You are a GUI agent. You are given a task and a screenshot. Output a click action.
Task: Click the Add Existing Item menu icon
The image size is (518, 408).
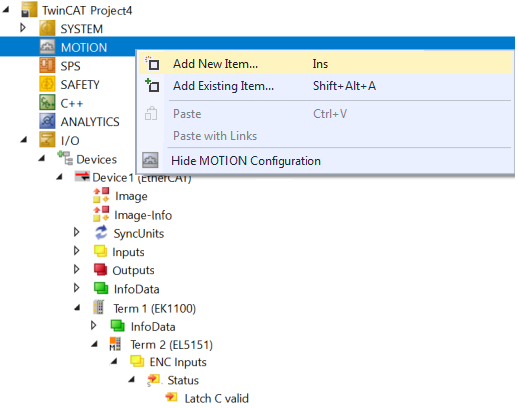tap(152, 85)
